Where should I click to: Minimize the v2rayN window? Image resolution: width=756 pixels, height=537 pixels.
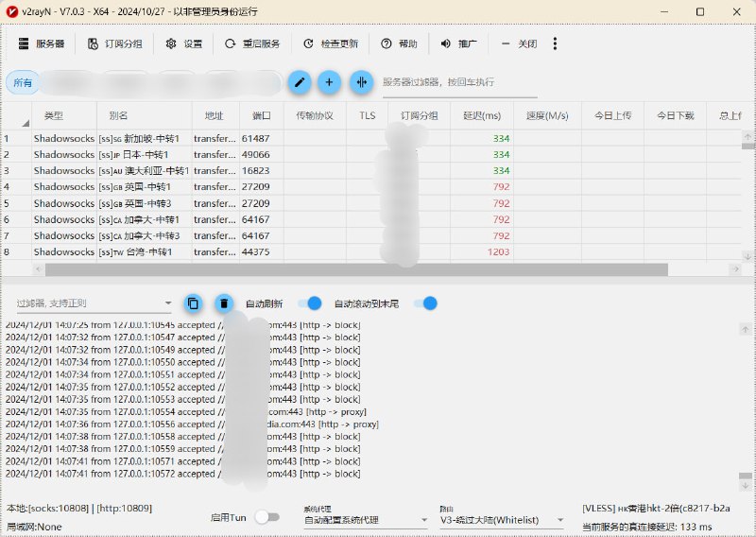coord(664,11)
